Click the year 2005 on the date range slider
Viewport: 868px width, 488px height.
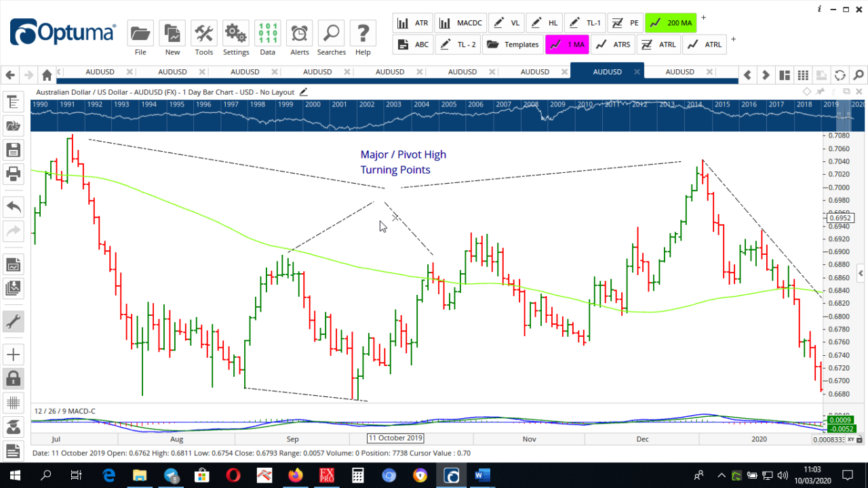(448, 105)
